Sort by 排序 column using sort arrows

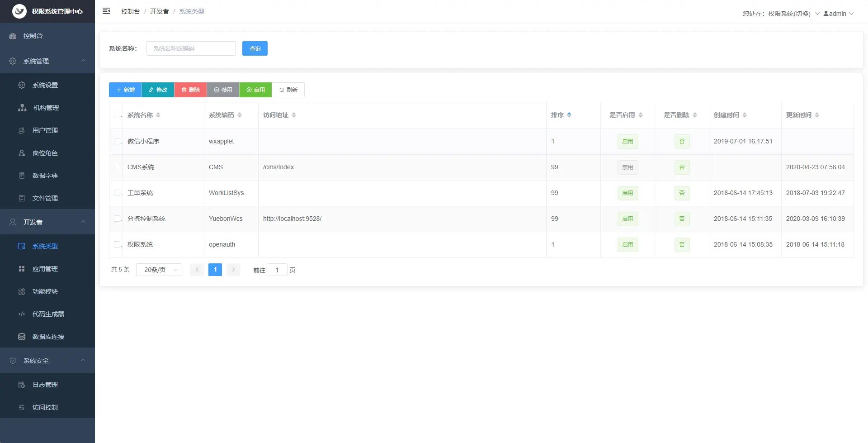point(569,115)
